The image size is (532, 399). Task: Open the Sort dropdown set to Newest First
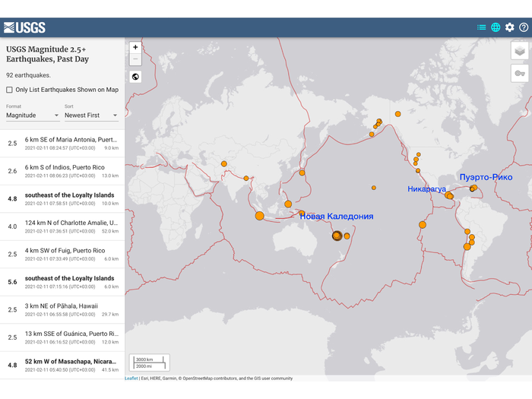[x=91, y=116]
